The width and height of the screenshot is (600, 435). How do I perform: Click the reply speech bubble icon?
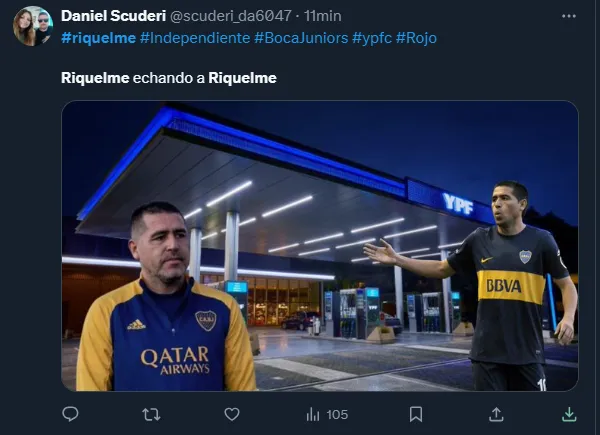coord(70,413)
